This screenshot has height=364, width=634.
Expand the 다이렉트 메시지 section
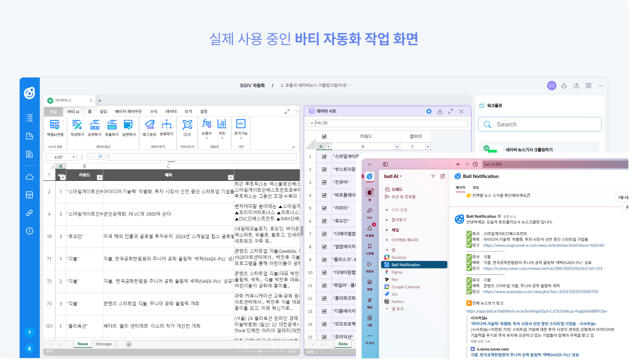pyautogui.click(x=387, y=240)
